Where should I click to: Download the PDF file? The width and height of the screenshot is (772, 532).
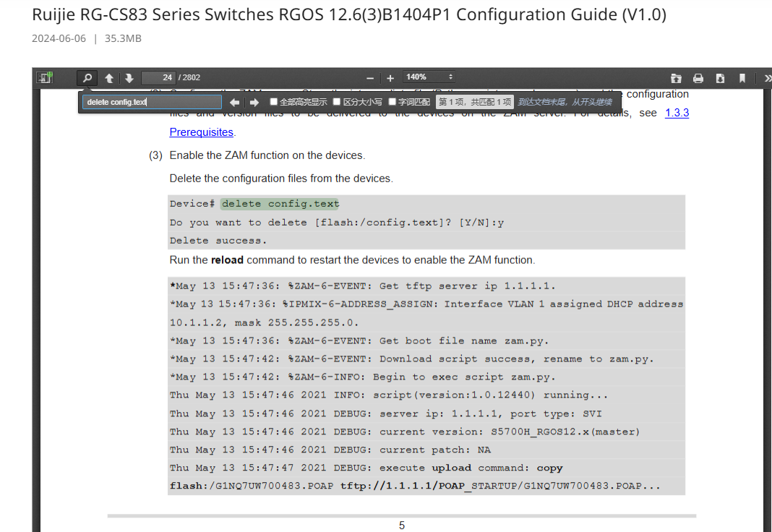click(720, 78)
